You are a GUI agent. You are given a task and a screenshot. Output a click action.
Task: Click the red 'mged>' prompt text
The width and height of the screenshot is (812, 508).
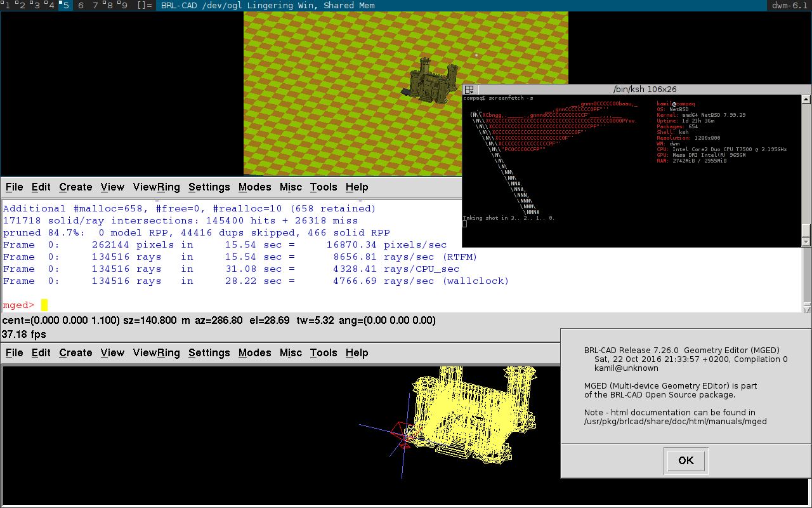click(x=19, y=305)
